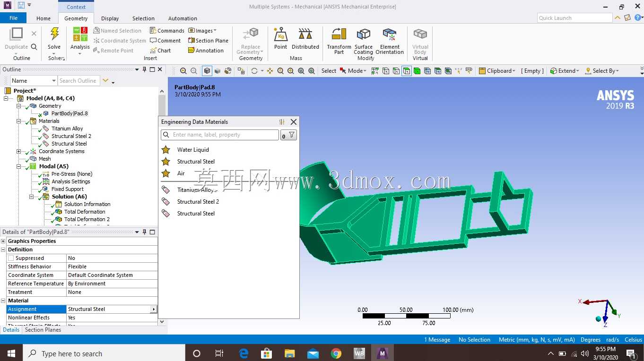
Task: Click the Quick Launch search box
Action: (575, 18)
